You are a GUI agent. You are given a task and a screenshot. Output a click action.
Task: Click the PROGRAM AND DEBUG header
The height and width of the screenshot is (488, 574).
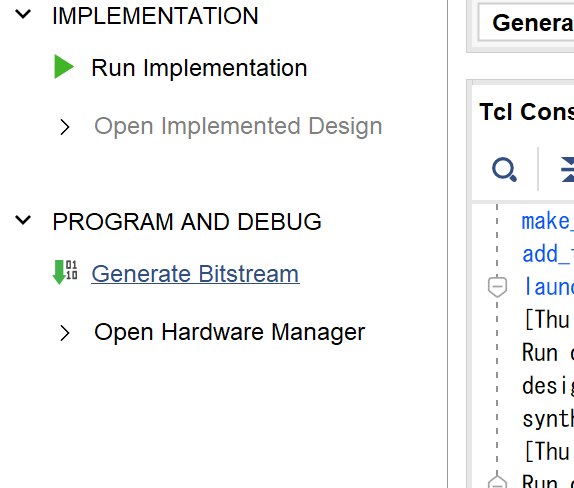tap(187, 222)
